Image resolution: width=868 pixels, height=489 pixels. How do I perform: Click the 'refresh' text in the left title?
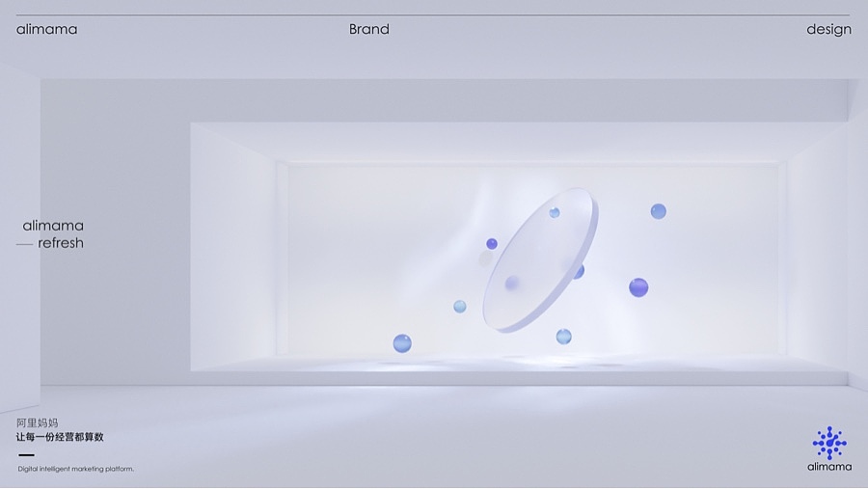pos(61,242)
